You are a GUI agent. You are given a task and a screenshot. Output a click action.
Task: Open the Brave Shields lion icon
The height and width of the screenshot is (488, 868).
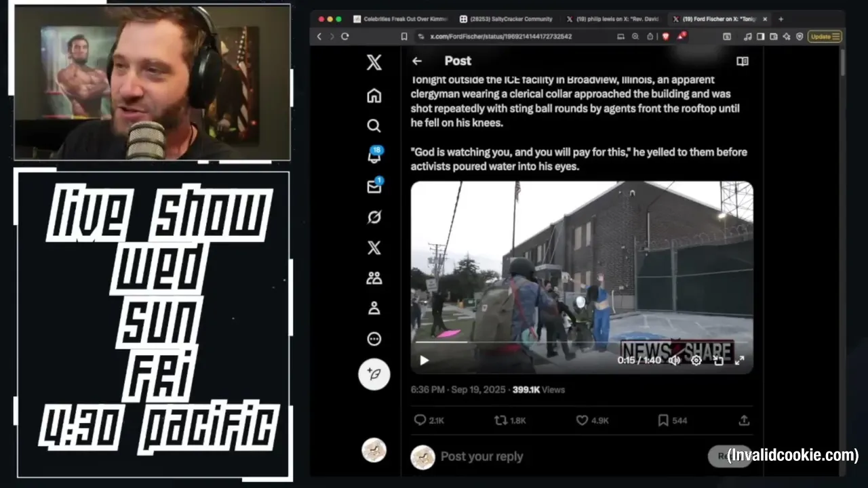pyautogui.click(x=666, y=36)
